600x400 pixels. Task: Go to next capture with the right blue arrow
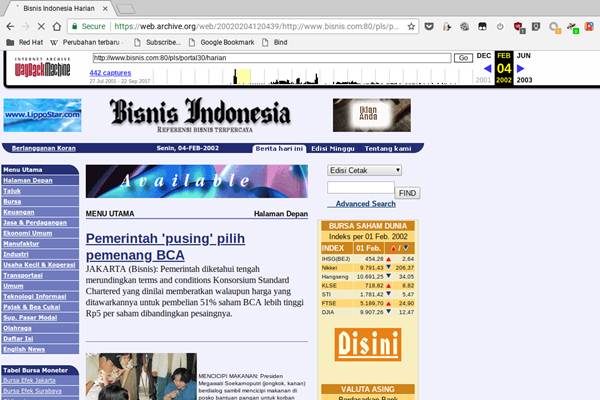point(520,69)
